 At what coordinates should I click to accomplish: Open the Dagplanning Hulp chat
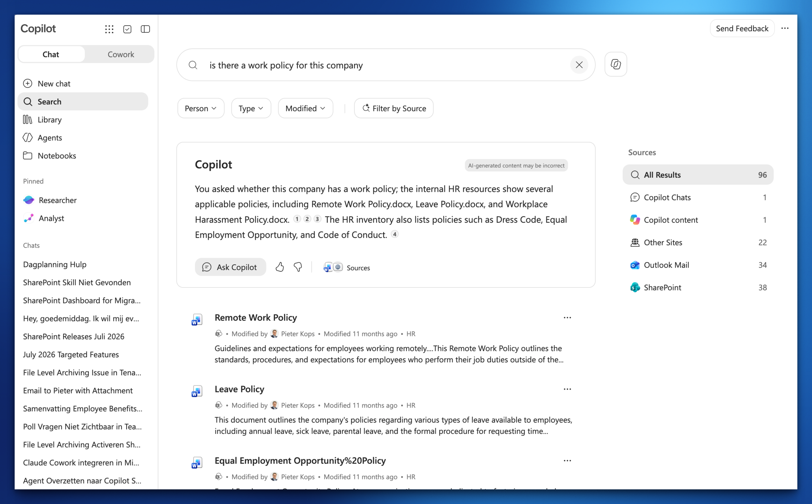[83, 264]
